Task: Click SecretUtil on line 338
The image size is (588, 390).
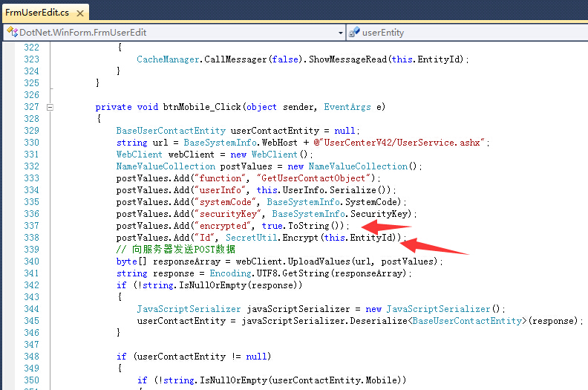Action: [252, 238]
